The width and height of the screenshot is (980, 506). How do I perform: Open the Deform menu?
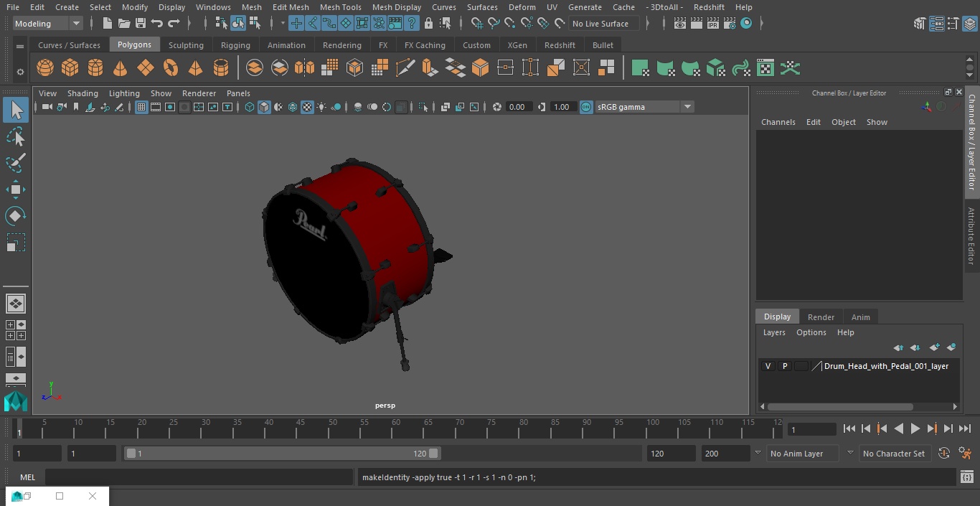pos(522,7)
